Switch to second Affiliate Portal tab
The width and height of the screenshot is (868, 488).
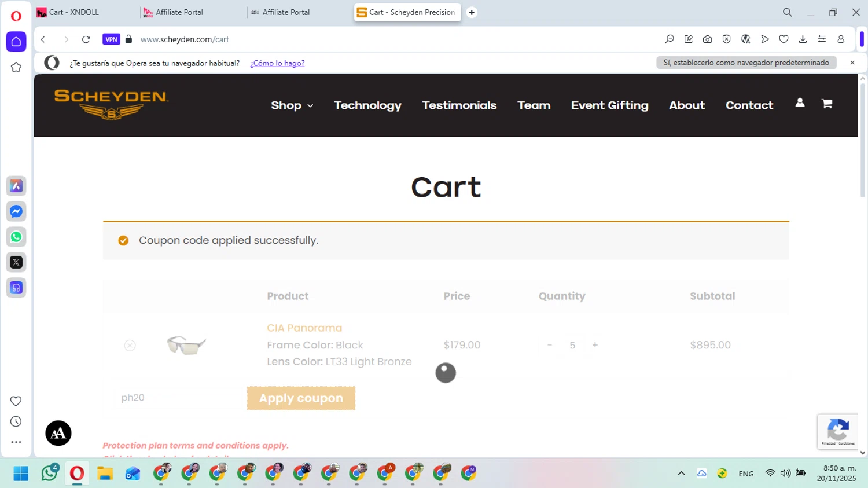[298, 12]
